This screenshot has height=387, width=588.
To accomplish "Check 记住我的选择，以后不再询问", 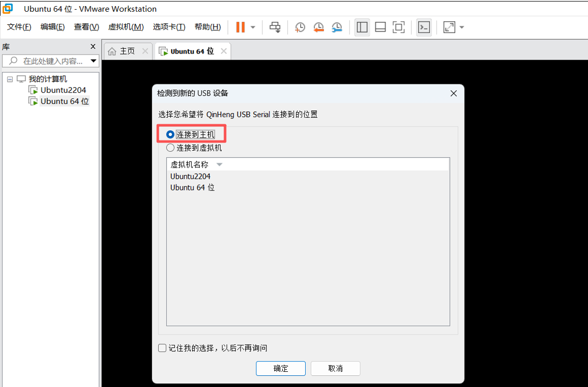I will point(162,348).
